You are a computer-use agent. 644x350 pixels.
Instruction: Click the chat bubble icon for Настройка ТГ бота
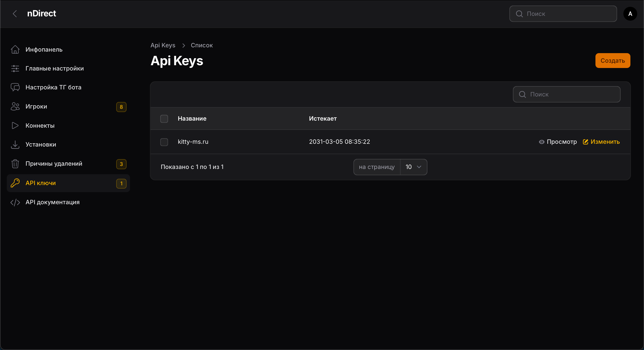coord(15,87)
